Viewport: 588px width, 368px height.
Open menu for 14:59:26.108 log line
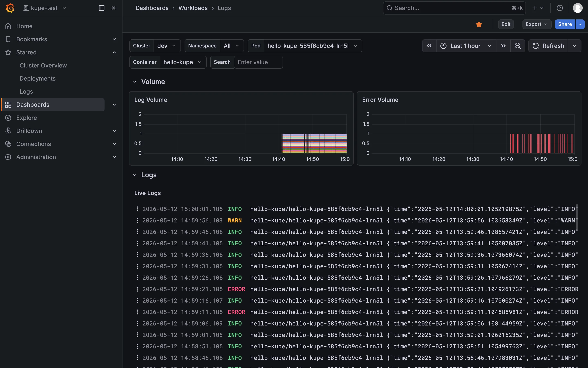[x=138, y=277]
